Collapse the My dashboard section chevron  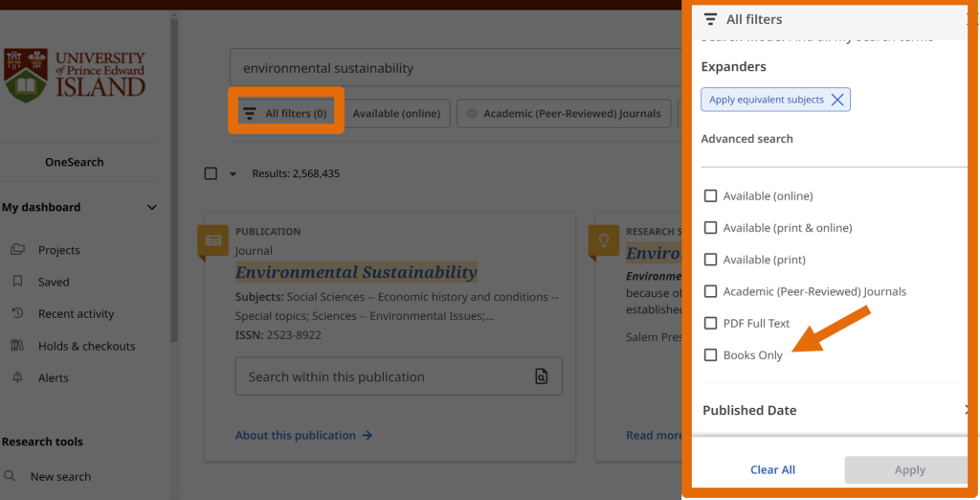(152, 207)
